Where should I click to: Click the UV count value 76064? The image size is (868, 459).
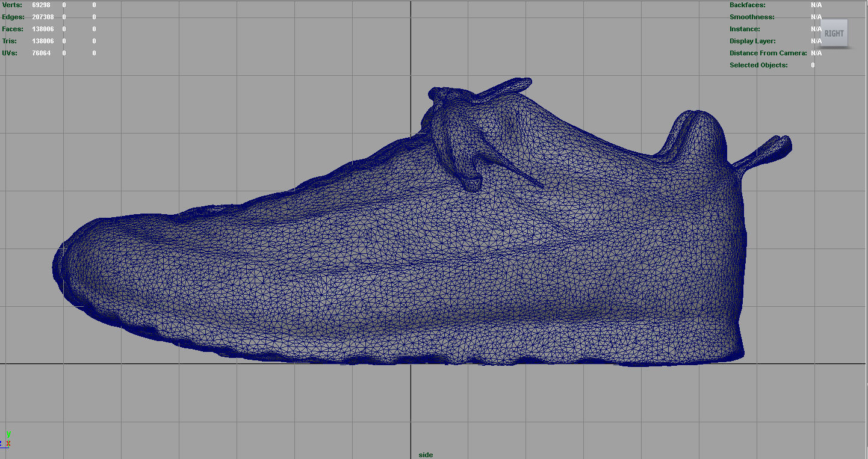pos(42,53)
